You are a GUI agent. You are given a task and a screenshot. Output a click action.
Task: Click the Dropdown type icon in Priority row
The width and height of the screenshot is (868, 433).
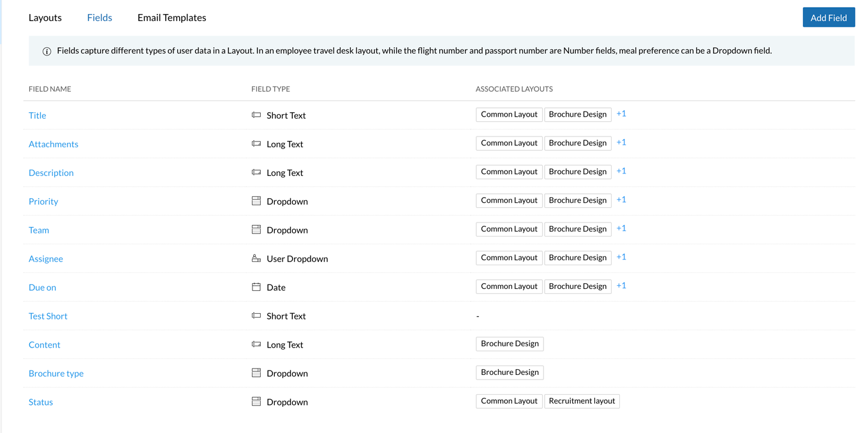pos(256,201)
